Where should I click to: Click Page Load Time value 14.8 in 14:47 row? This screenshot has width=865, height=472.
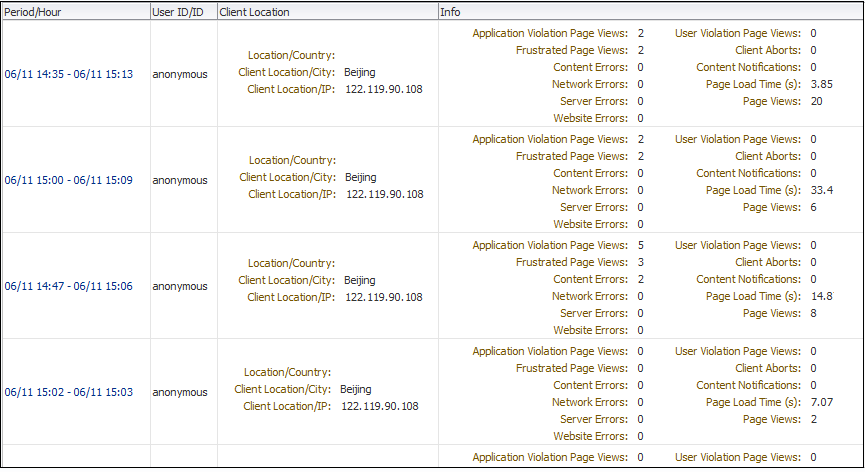click(821, 296)
